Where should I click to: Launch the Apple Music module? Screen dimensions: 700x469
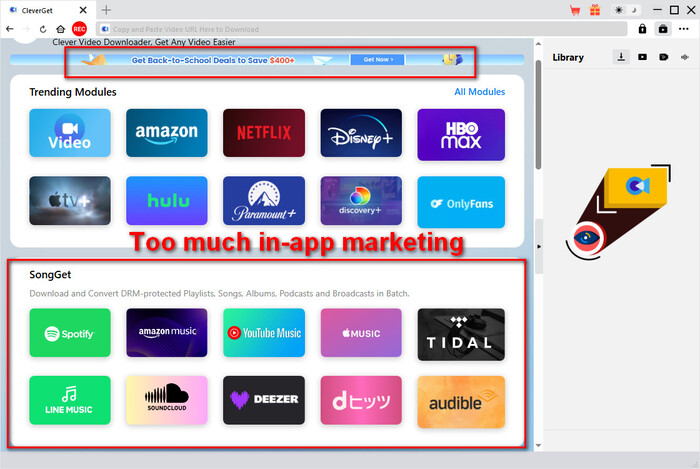tap(361, 332)
